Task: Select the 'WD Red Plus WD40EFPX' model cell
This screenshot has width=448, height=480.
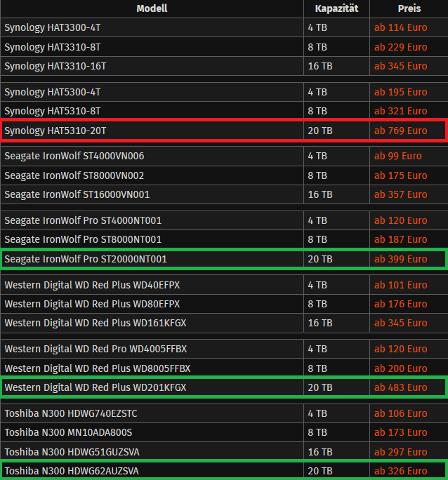Action: click(152, 286)
